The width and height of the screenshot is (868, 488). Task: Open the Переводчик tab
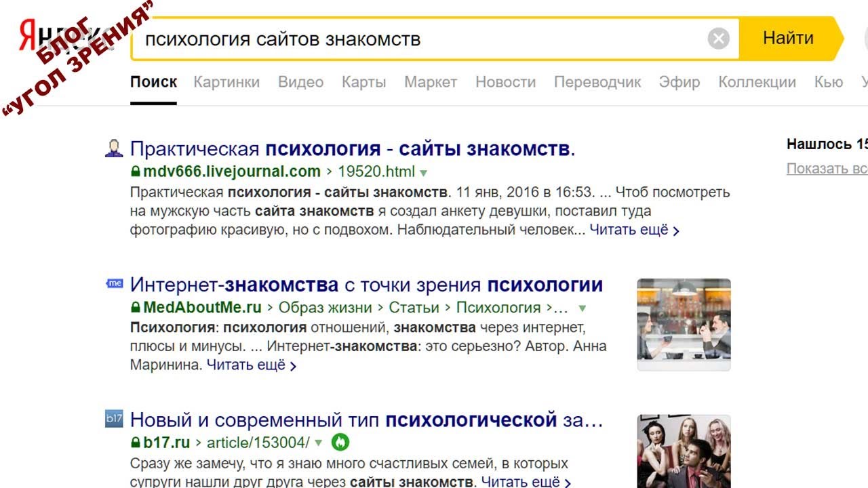pos(597,82)
